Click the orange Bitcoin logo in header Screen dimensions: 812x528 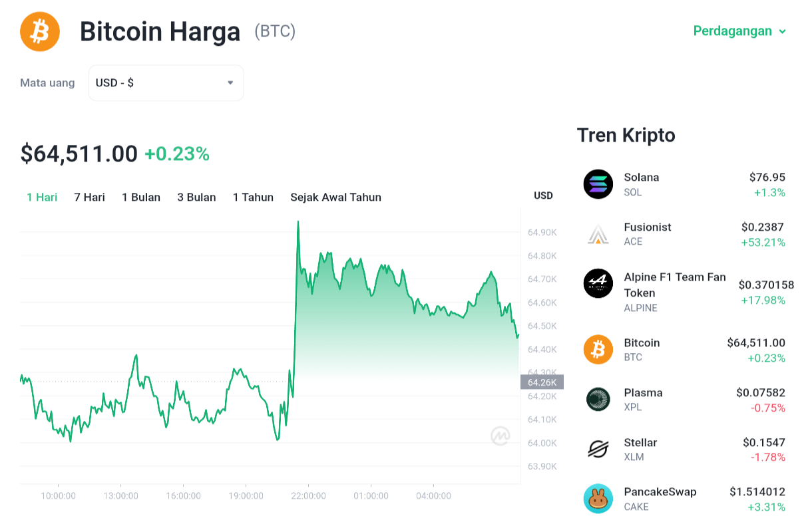click(x=40, y=31)
